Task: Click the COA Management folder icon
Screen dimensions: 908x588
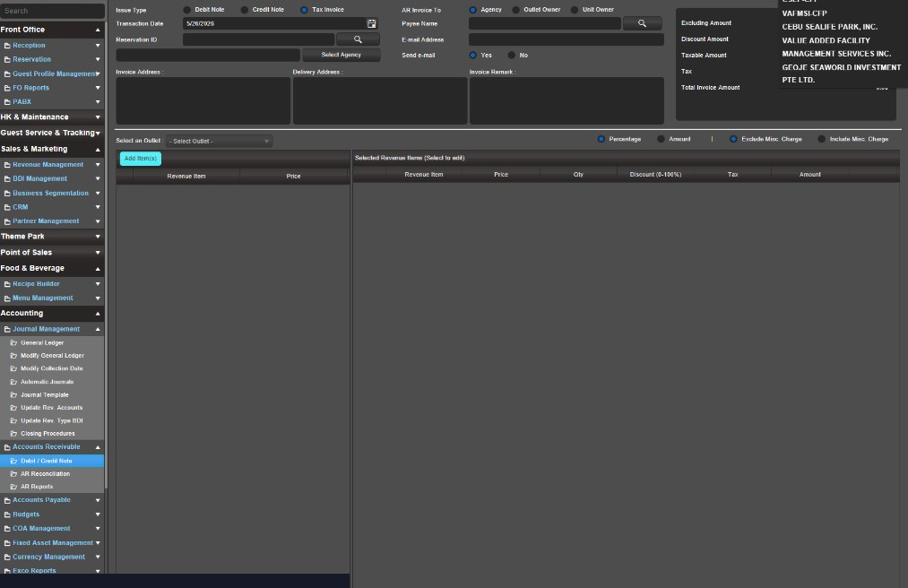Action: tap(7, 529)
